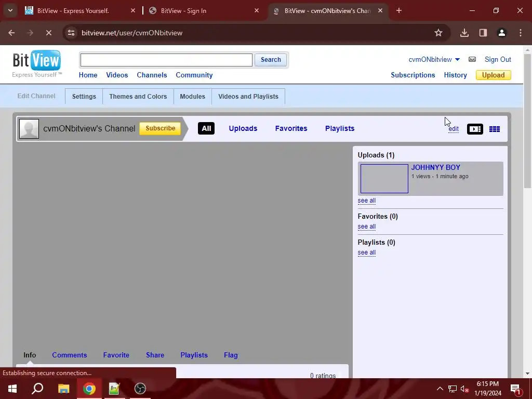Click into the BitView search field
This screenshot has width=532, height=399.
pos(166,60)
